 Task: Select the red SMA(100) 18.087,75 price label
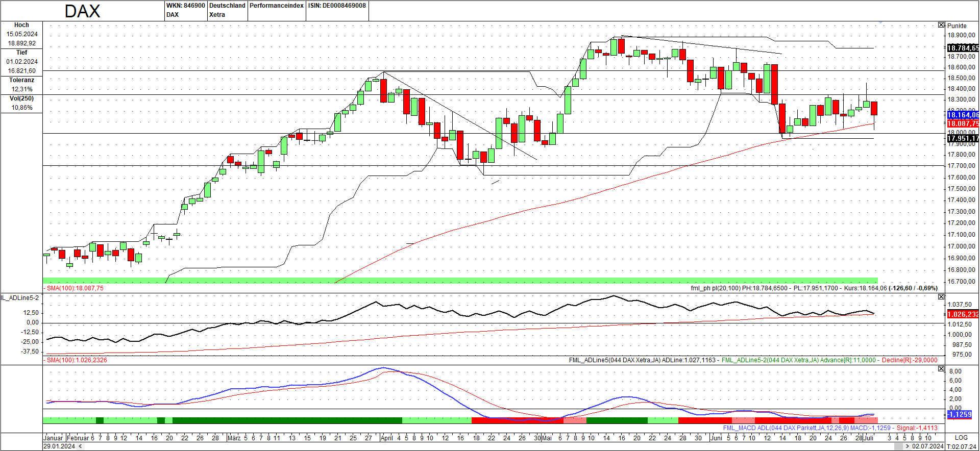963,123
